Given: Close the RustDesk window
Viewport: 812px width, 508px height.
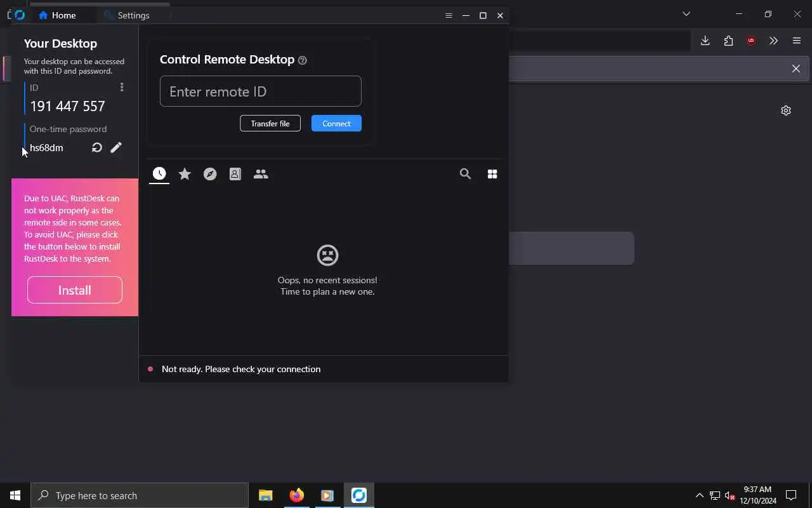Looking at the screenshot, I should pyautogui.click(x=500, y=15).
